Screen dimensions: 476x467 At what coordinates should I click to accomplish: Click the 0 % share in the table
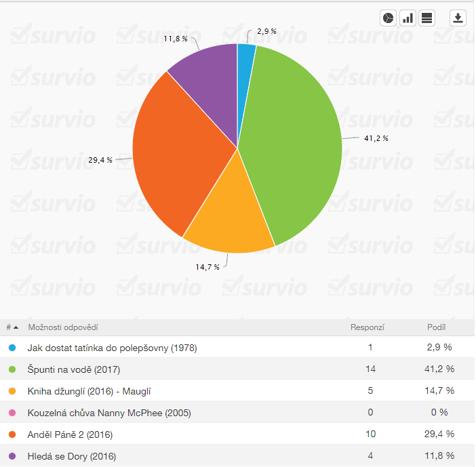439,412
